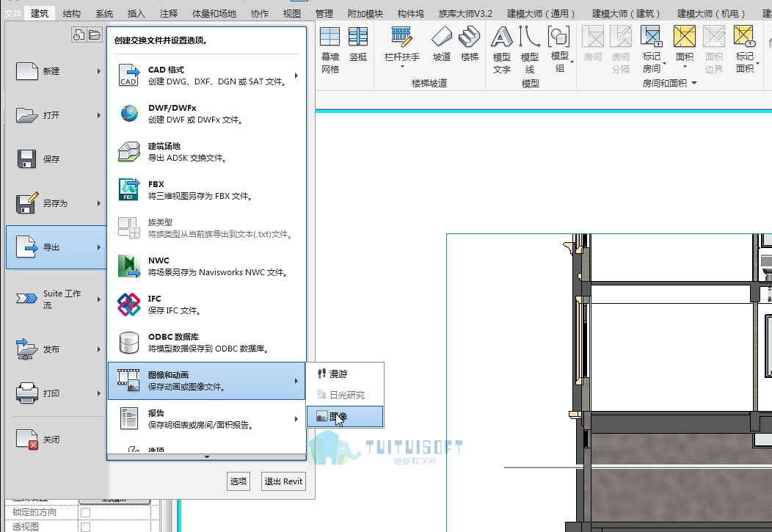Click the 栏杆扶手 railing tool icon
The width and height of the screenshot is (772, 532).
[401, 37]
